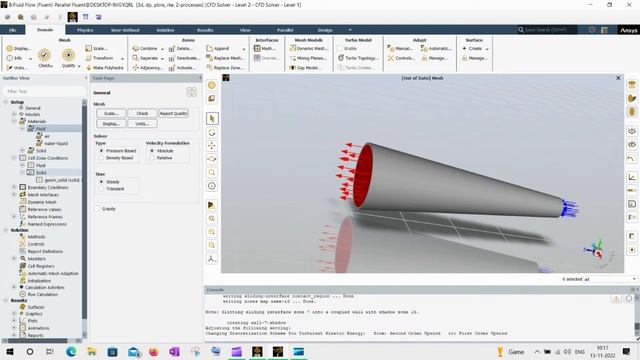Viewport: 640px width, 360px height.
Task: Open Manual adapt in Adapt group
Action: (x=401, y=48)
